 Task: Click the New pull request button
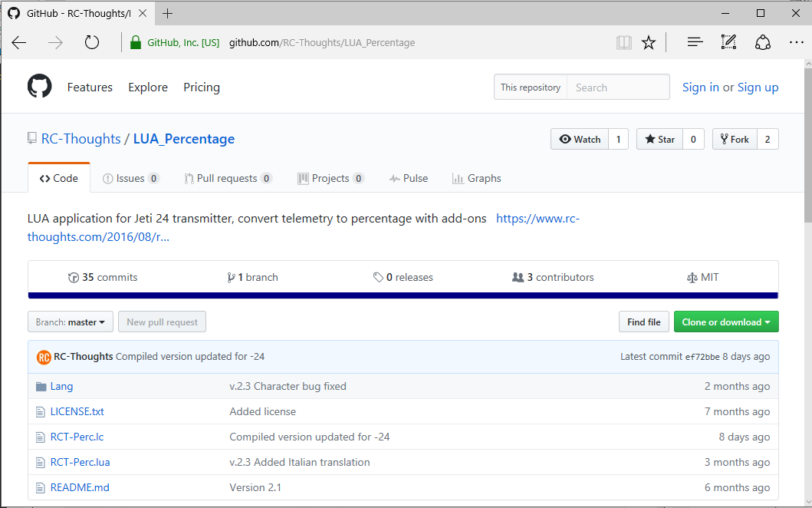click(x=162, y=322)
